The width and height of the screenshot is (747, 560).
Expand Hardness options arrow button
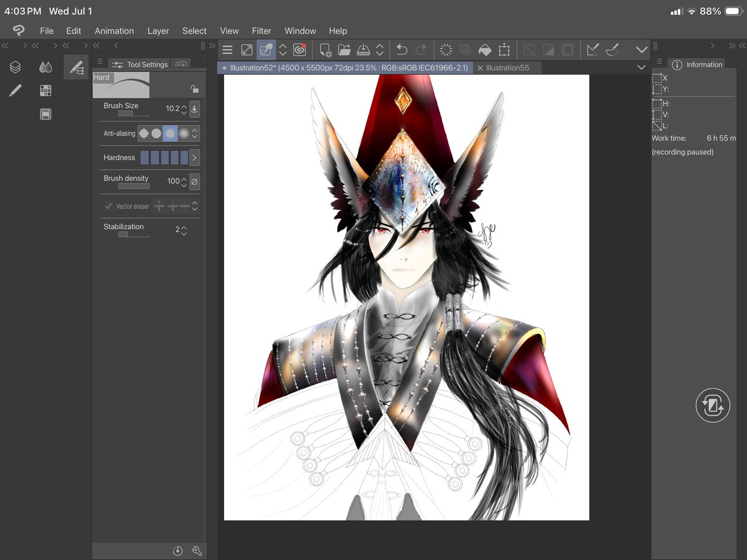(194, 157)
